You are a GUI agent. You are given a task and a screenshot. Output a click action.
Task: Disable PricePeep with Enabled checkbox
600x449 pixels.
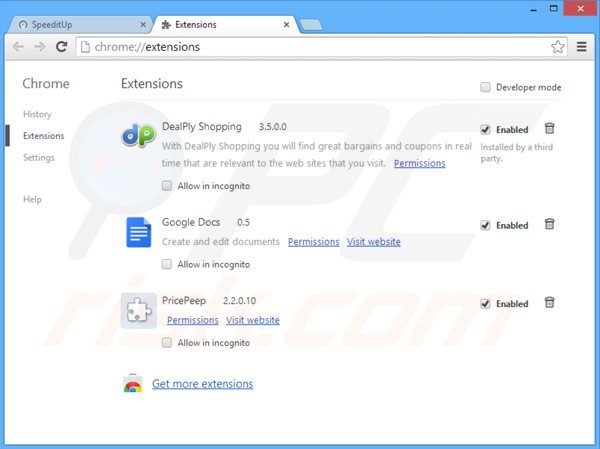pyautogui.click(x=485, y=304)
